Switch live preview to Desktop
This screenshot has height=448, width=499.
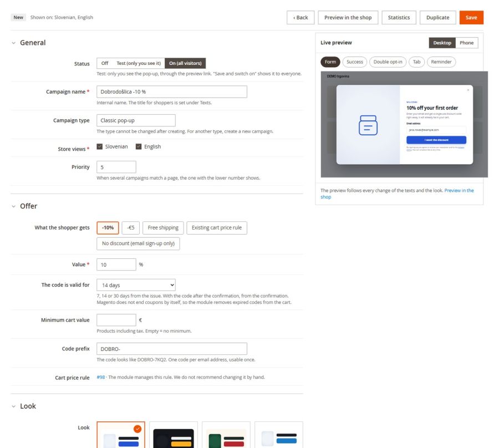pos(442,43)
